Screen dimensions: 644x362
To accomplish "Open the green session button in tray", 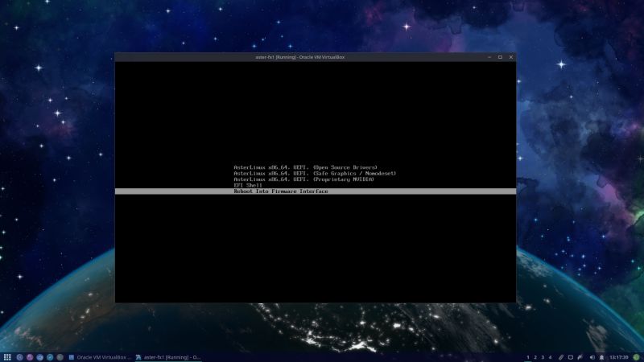I will (x=636, y=357).
